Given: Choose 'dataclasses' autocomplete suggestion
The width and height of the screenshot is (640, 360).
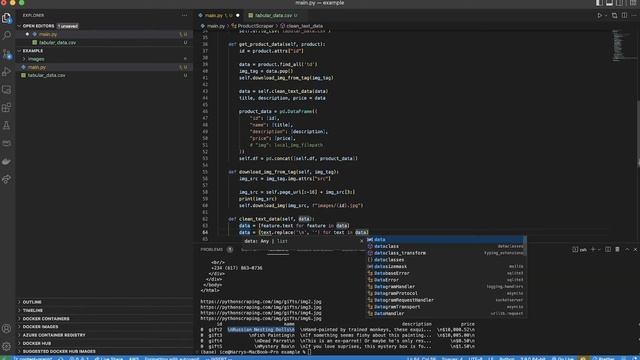Looking at the screenshot, I should click(x=445, y=260).
